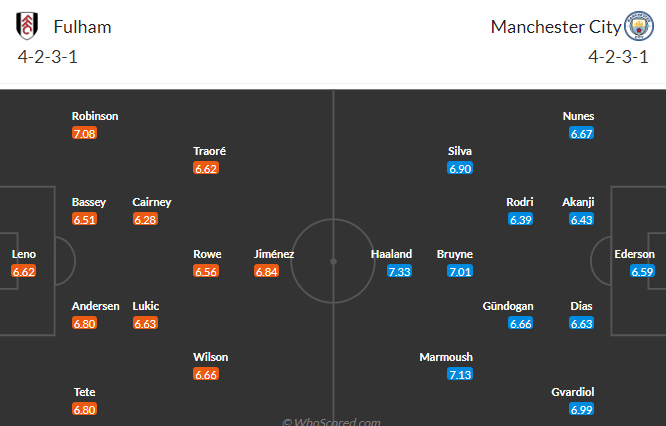Click the Traoré player name
Image resolution: width=666 pixels, height=426 pixels.
(x=209, y=151)
